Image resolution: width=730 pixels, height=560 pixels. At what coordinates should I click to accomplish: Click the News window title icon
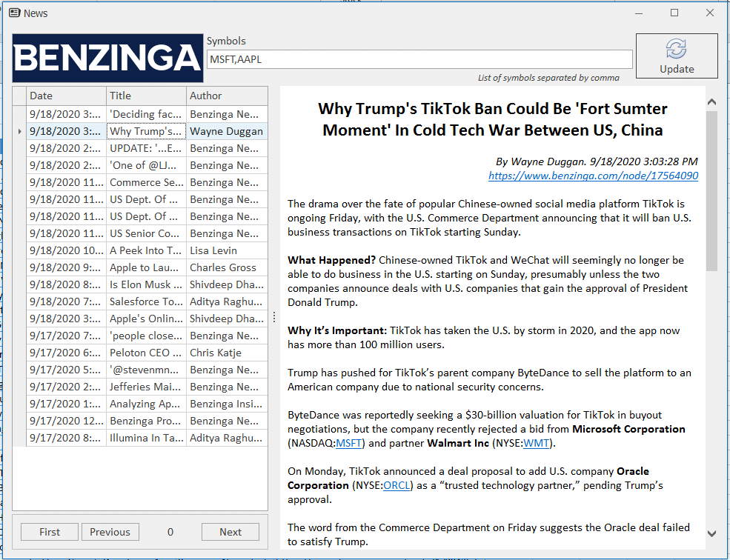pyautogui.click(x=14, y=13)
